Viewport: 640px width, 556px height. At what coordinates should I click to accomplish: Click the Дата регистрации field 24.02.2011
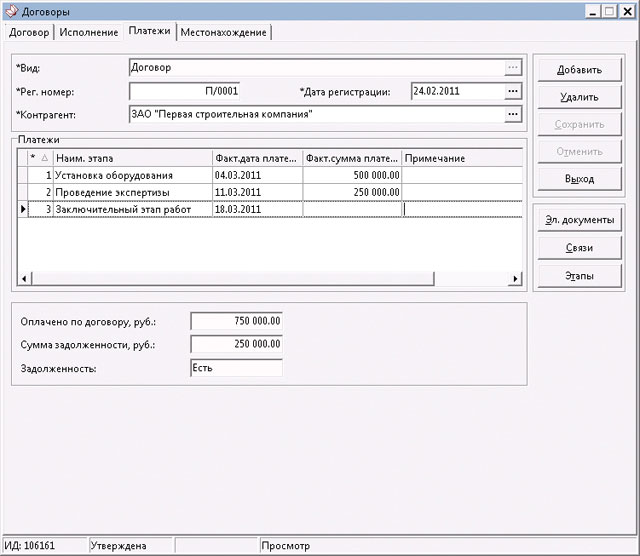click(458, 91)
